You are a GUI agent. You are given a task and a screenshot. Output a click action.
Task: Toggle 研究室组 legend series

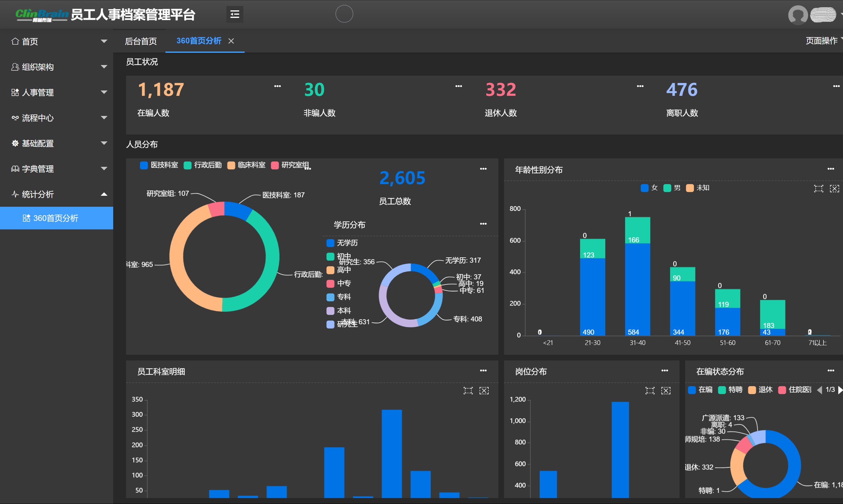pos(291,165)
